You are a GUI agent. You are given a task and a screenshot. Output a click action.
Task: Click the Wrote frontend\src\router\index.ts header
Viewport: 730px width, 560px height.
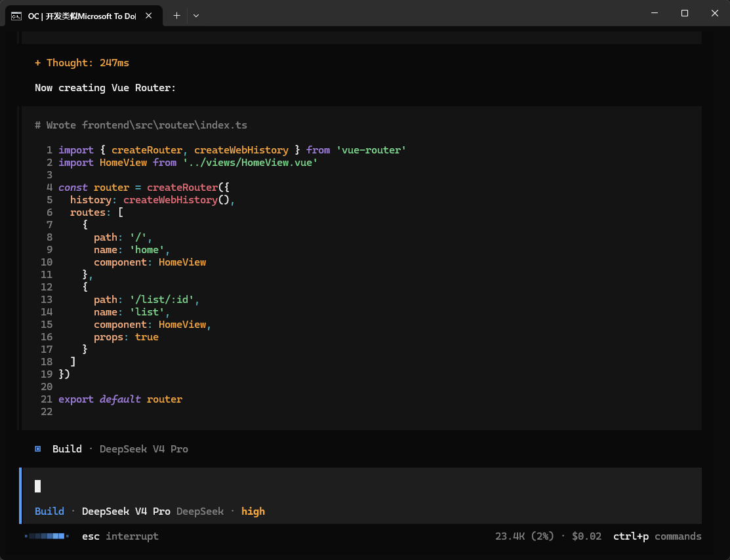coord(141,125)
